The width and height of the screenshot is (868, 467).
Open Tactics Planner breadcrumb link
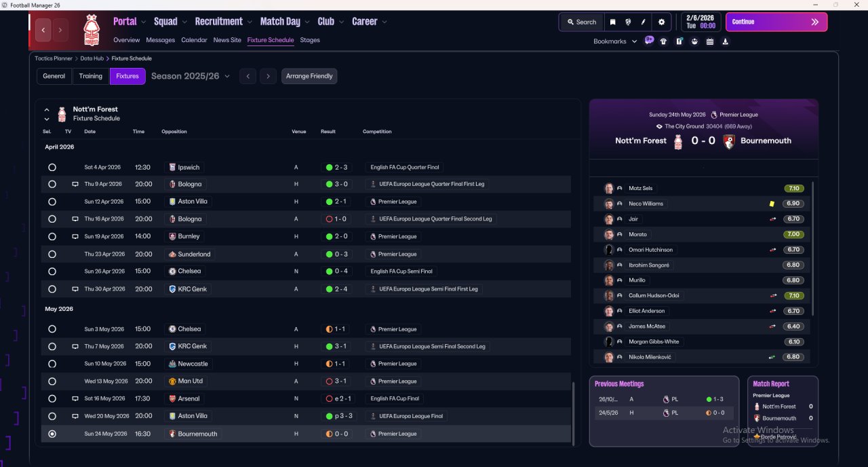(54, 58)
